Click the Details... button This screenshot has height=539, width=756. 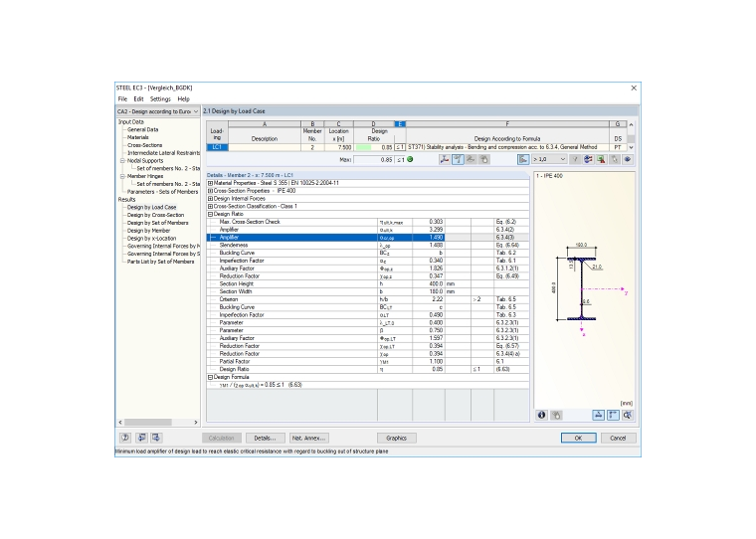[266, 438]
